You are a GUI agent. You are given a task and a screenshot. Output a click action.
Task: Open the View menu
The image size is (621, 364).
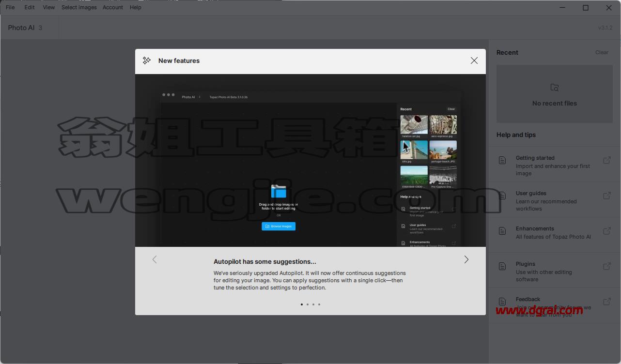(48, 7)
